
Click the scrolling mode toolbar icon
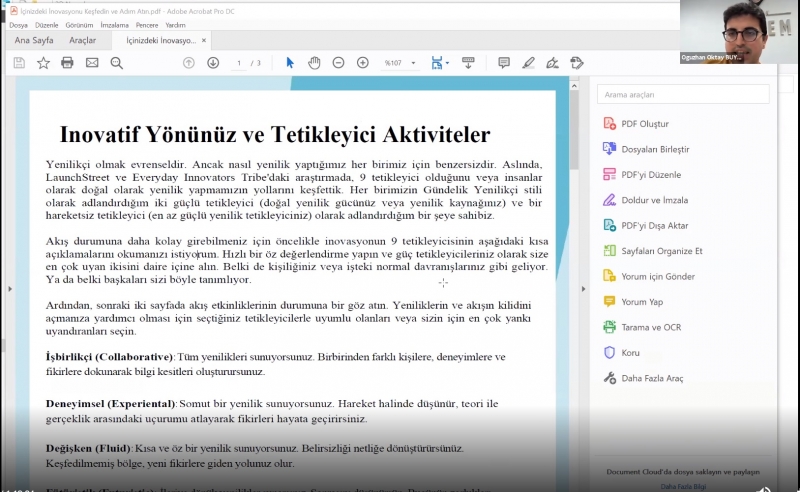[468, 63]
